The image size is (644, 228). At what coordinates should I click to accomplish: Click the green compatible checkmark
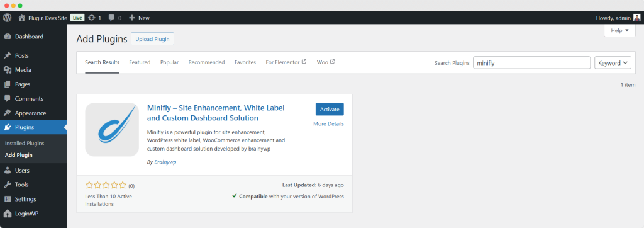pyautogui.click(x=235, y=196)
